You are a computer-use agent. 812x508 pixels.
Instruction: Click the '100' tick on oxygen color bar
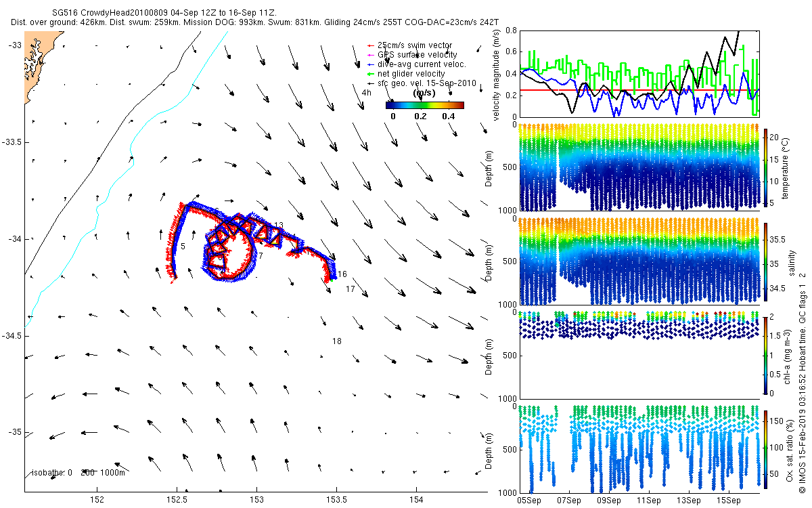coord(776,447)
